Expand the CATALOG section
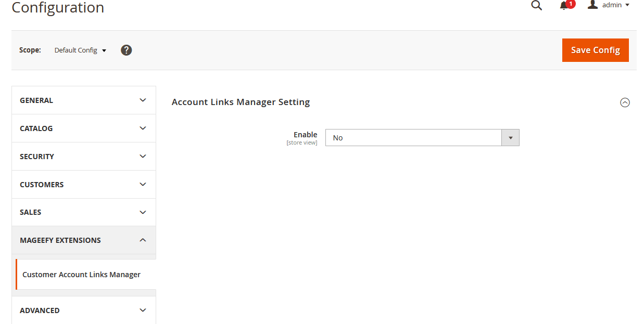 pyautogui.click(x=83, y=128)
